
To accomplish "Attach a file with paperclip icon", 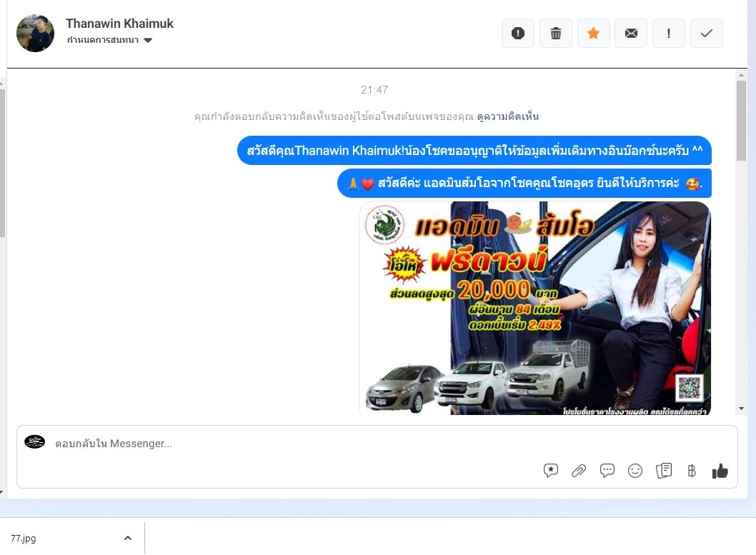I will pos(579,471).
